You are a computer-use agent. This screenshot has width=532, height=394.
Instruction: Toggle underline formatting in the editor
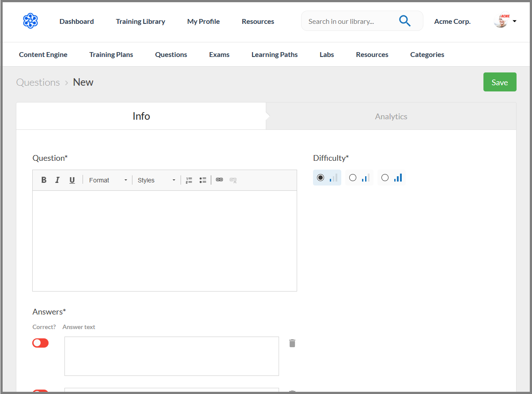(x=72, y=180)
